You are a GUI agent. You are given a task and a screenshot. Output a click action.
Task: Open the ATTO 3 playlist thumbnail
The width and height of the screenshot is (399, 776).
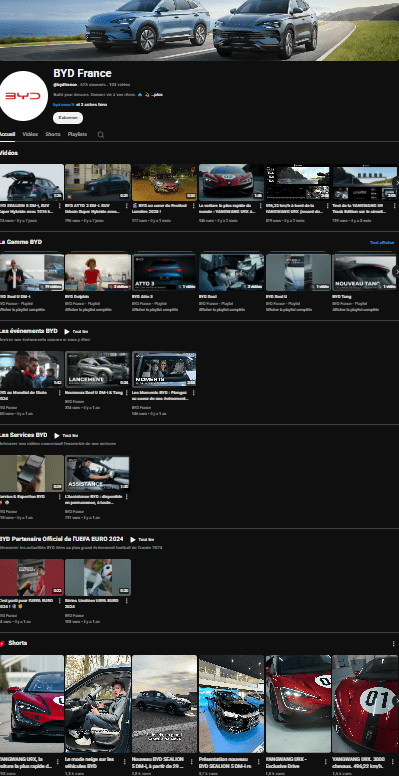(x=165, y=272)
